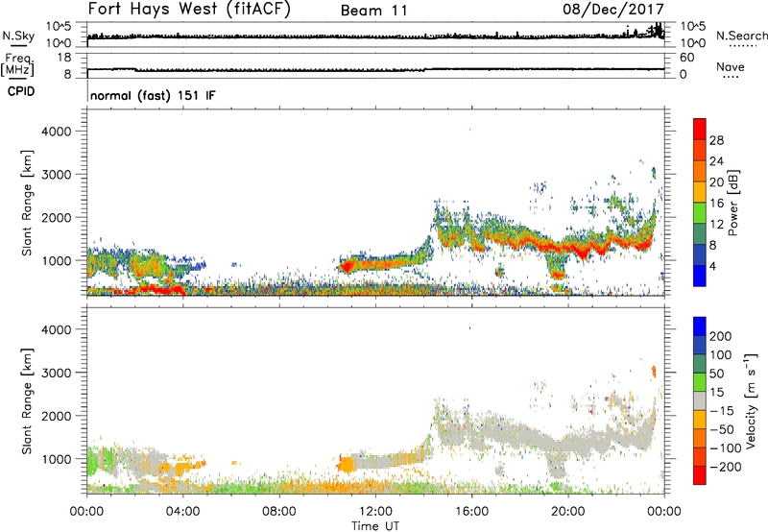768x532 pixels.
Task: Click the '28' power colorbar value
Action: [716, 140]
